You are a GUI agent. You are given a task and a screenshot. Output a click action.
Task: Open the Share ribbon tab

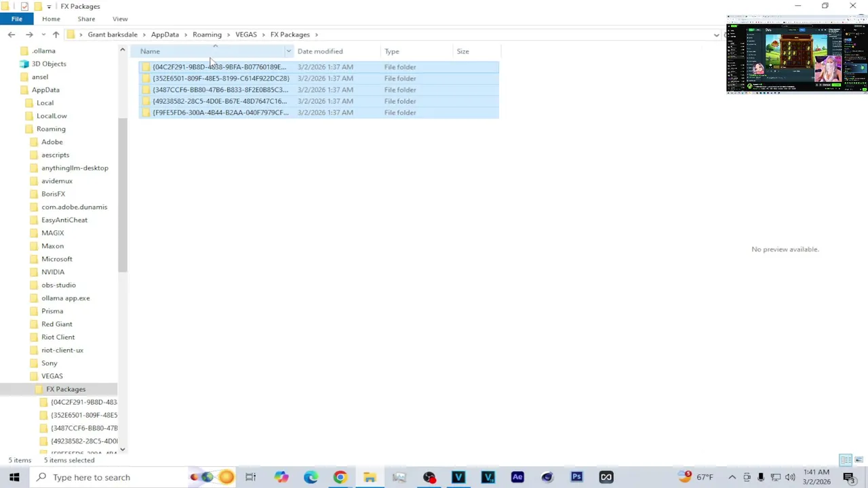(86, 19)
